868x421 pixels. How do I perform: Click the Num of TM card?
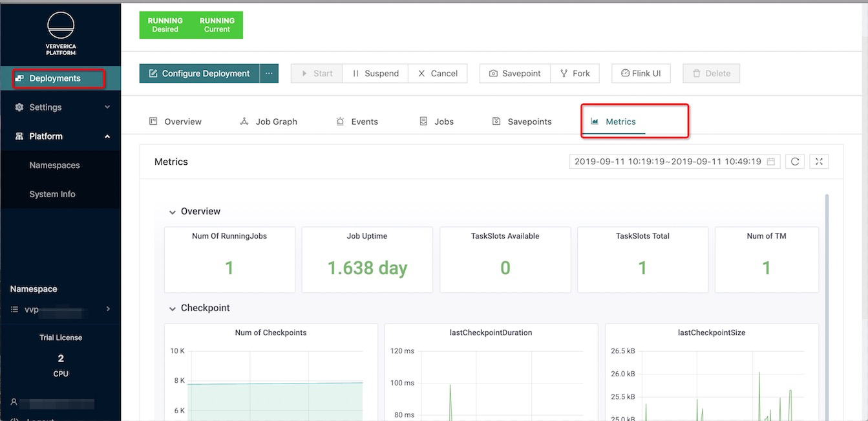(767, 259)
